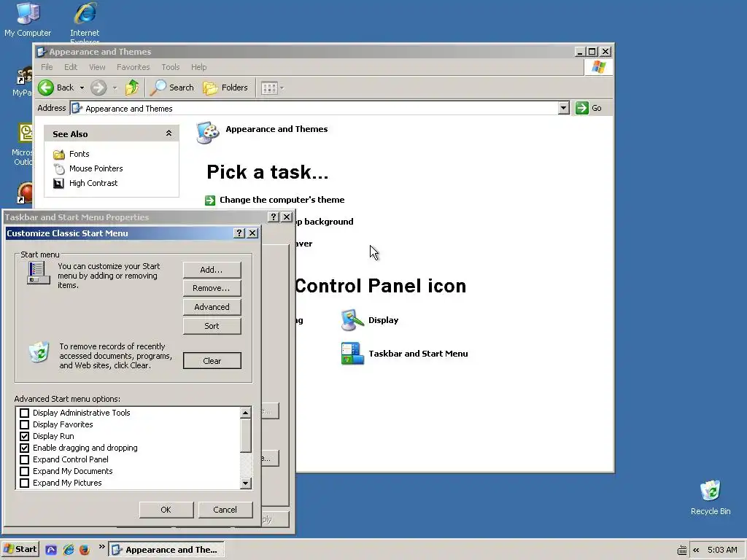This screenshot has height=560, width=747.
Task: Click the Views icon in toolbar
Action: [x=269, y=88]
